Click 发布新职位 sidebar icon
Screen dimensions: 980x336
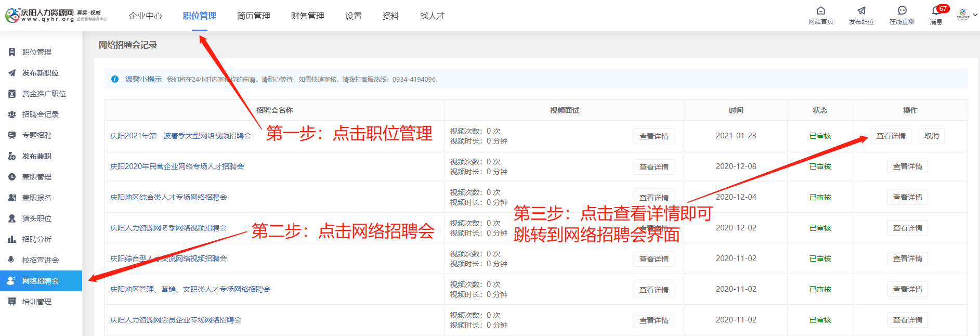pos(12,73)
